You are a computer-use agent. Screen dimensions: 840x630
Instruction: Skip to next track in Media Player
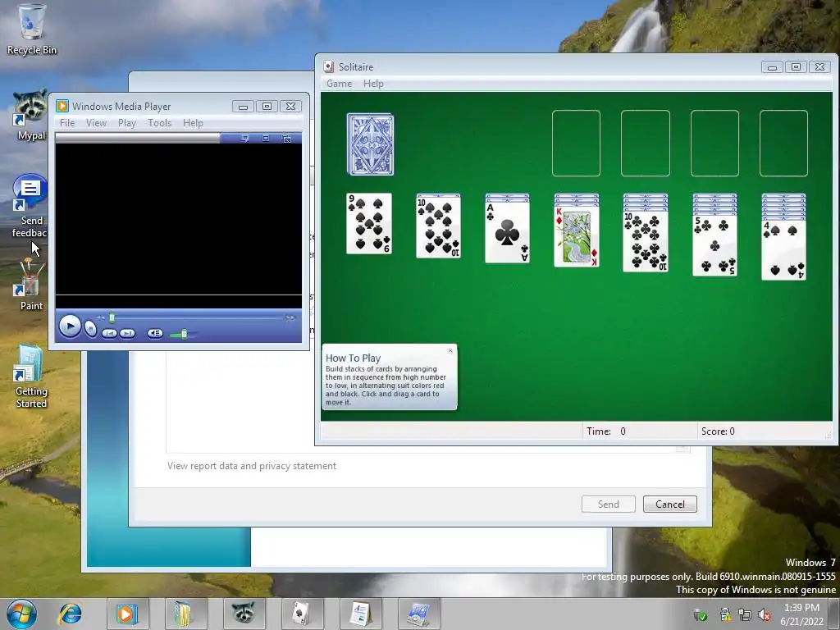pos(127,333)
